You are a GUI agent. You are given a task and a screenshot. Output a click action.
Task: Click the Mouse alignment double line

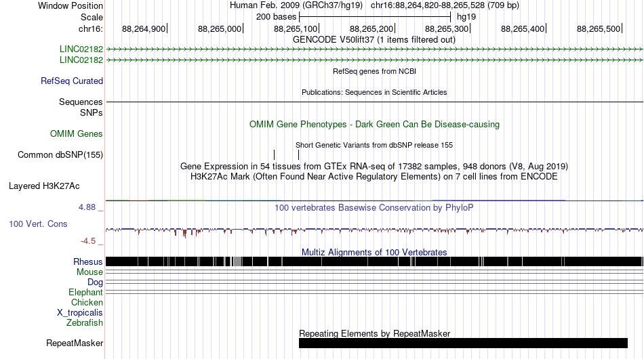click(x=375, y=272)
